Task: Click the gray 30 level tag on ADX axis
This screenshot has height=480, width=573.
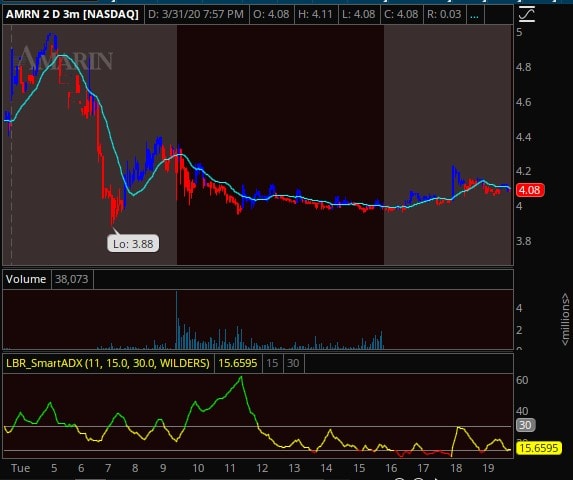Action: click(x=525, y=425)
